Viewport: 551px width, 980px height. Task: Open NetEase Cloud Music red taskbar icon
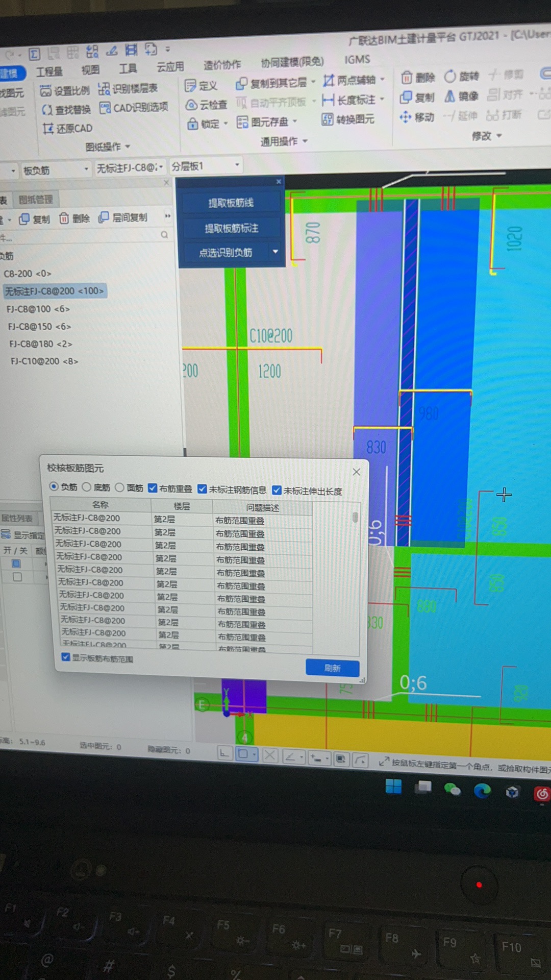[x=542, y=794]
